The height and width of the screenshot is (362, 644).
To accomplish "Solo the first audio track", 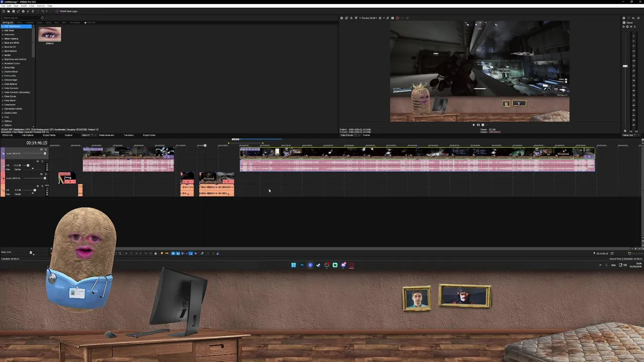I will click(42, 161).
